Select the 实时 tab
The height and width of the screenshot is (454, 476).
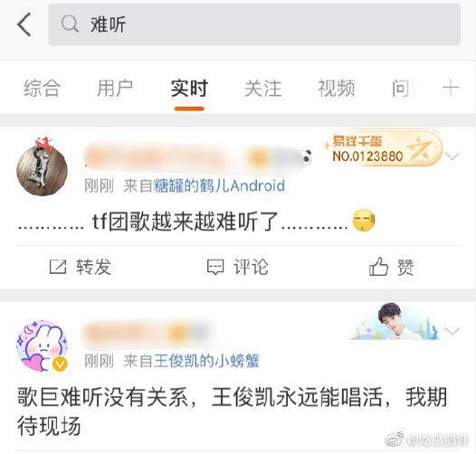click(x=189, y=89)
